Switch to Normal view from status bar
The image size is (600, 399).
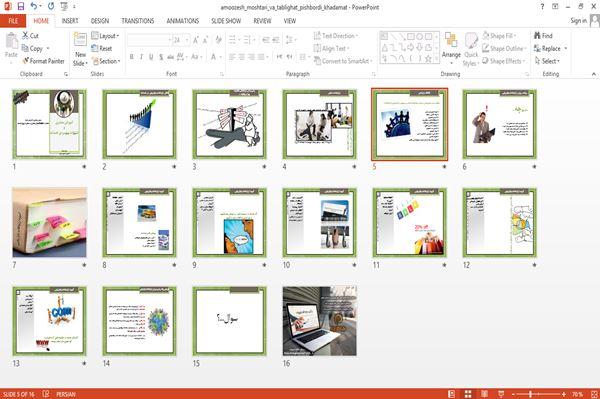coord(452,394)
